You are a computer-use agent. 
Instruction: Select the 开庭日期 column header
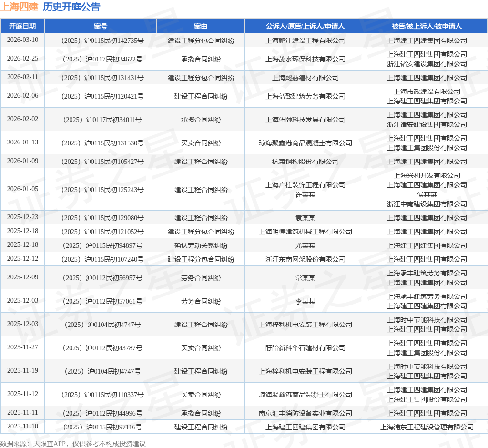tap(22, 26)
